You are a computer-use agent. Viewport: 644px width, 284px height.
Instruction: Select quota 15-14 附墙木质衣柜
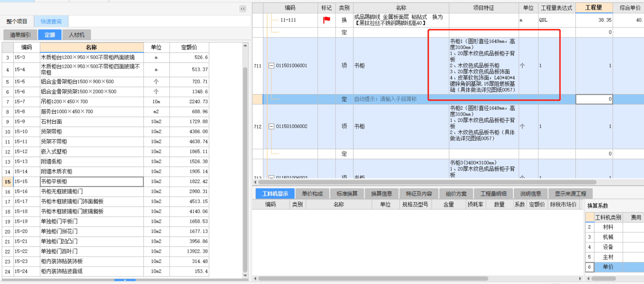92,172
